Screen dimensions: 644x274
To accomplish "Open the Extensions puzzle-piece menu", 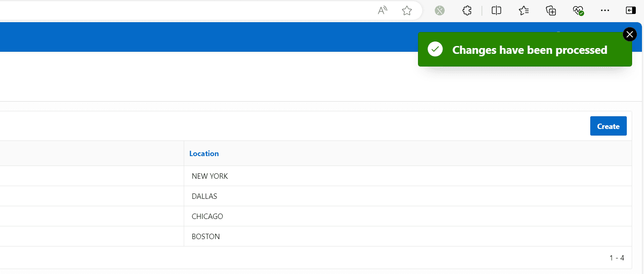I will coord(467,11).
